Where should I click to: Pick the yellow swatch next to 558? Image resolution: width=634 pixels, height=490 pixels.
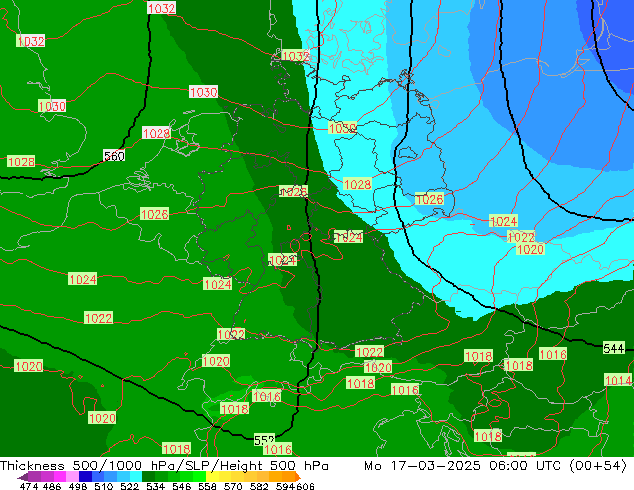[x=212, y=476]
